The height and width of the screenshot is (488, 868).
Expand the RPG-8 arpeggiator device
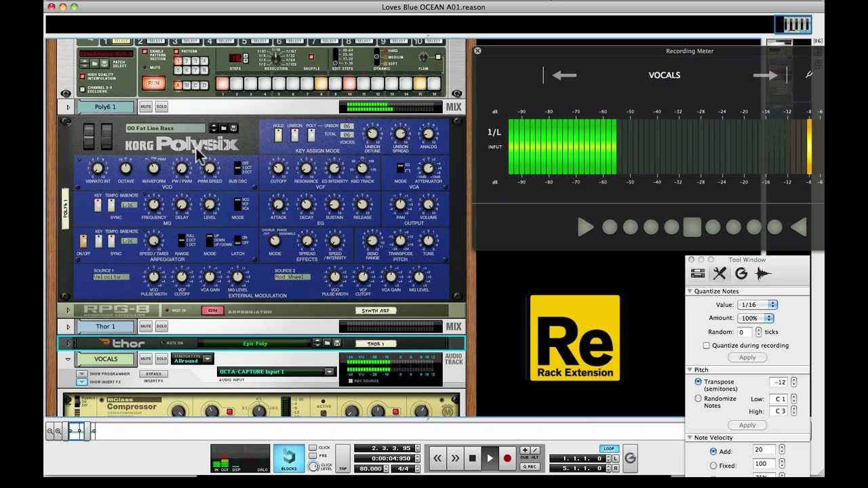coord(68,310)
